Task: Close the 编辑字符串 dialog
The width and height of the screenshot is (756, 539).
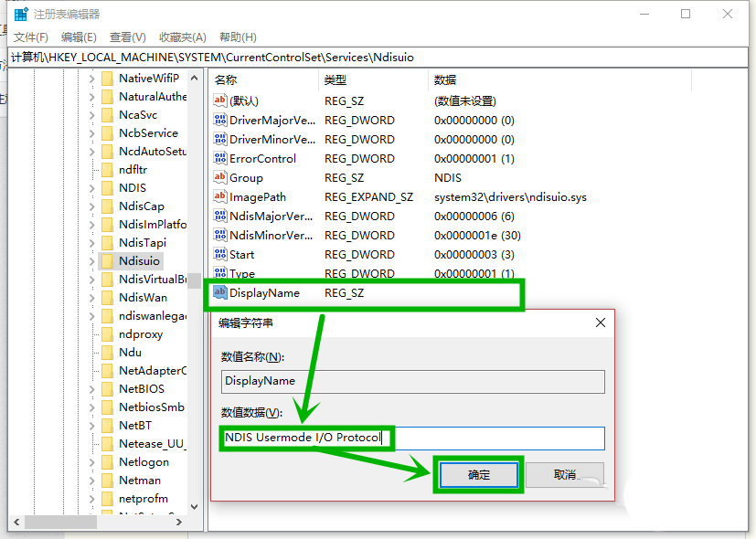Action: pos(601,322)
